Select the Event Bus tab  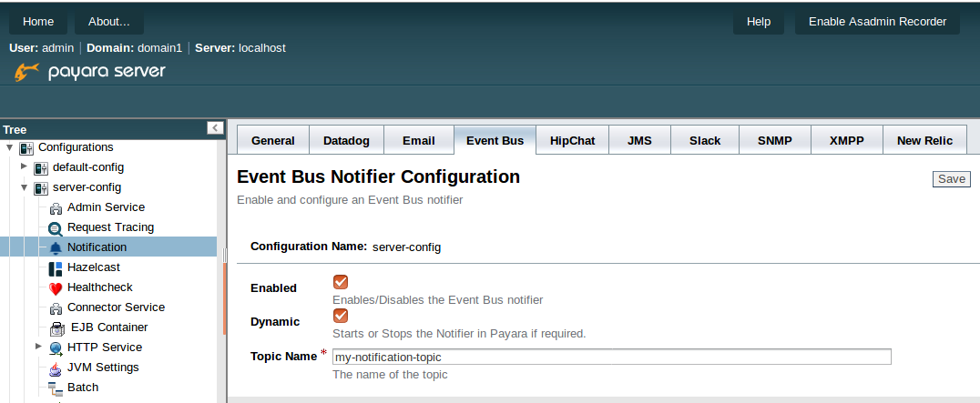pyautogui.click(x=495, y=140)
